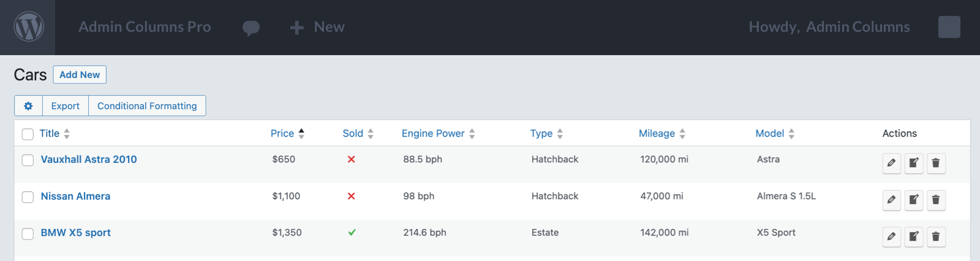The image size is (980, 261).
Task: Open the comments bubble icon
Action: (x=251, y=28)
